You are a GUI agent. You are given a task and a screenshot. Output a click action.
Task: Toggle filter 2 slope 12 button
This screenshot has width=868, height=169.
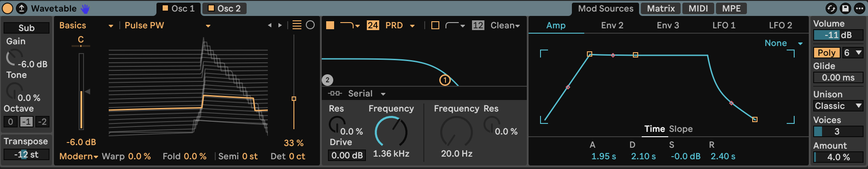(x=478, y=25)
